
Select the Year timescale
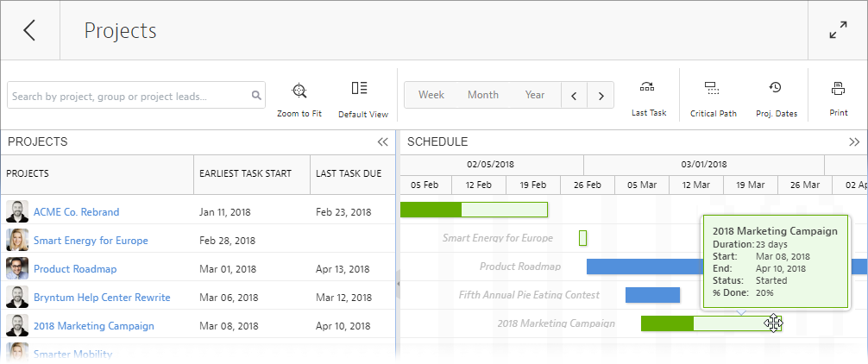[x=535, y=95]
